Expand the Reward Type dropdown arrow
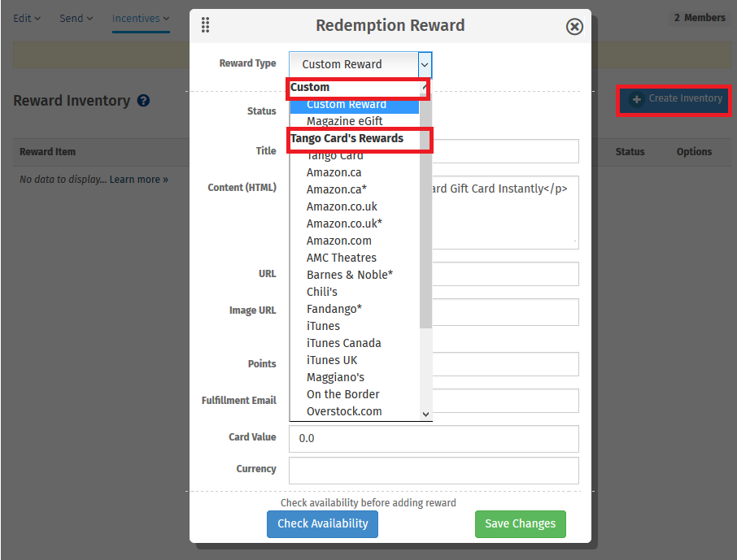Image resolution: width=737 pixels, height=560 pixels. [x=425, y=64]
